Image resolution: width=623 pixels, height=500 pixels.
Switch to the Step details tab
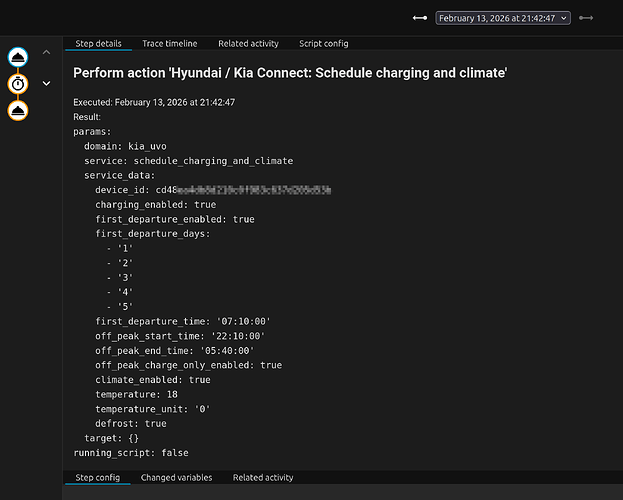coord(98,44)
